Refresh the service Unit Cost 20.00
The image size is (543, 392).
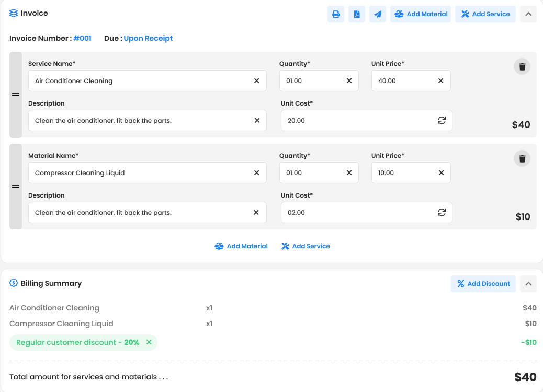tap(442, 120)
